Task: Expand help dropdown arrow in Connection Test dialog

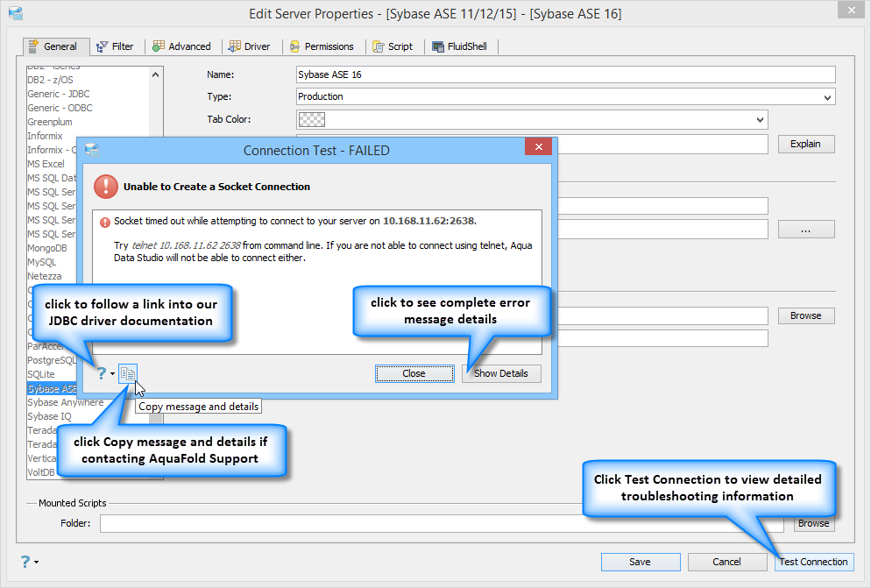Action: [x=112, y=373]
